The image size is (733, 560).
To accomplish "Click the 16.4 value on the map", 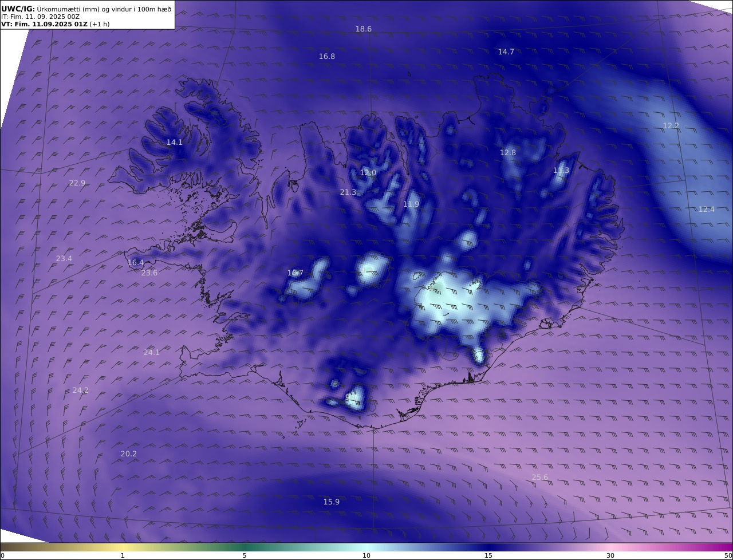I will tap(135, 262).
